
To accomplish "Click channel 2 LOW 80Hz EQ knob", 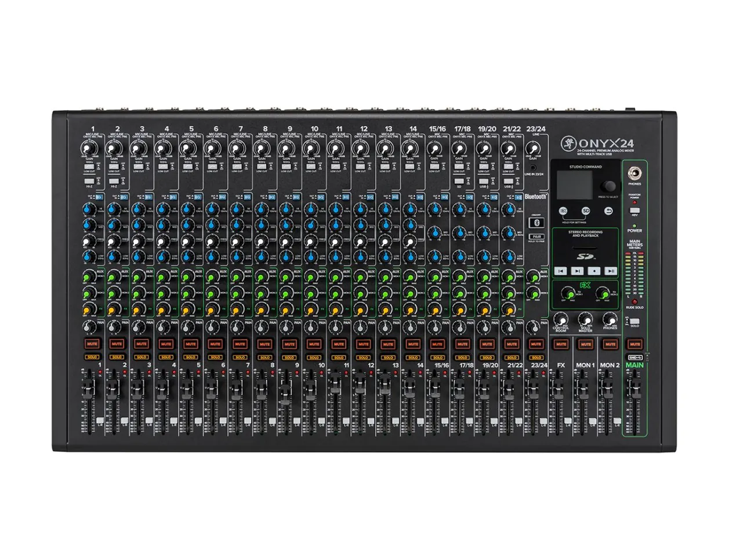I will pyautogui.click(x=113, y=256).
